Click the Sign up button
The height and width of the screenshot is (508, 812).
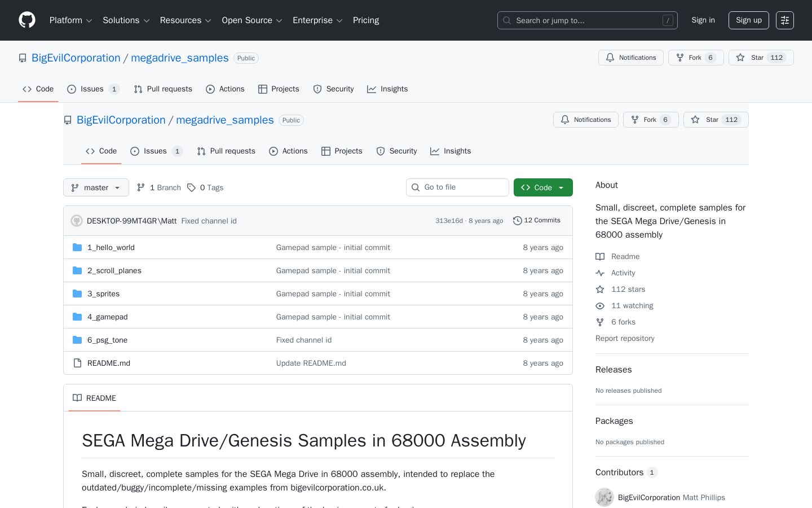749,20
